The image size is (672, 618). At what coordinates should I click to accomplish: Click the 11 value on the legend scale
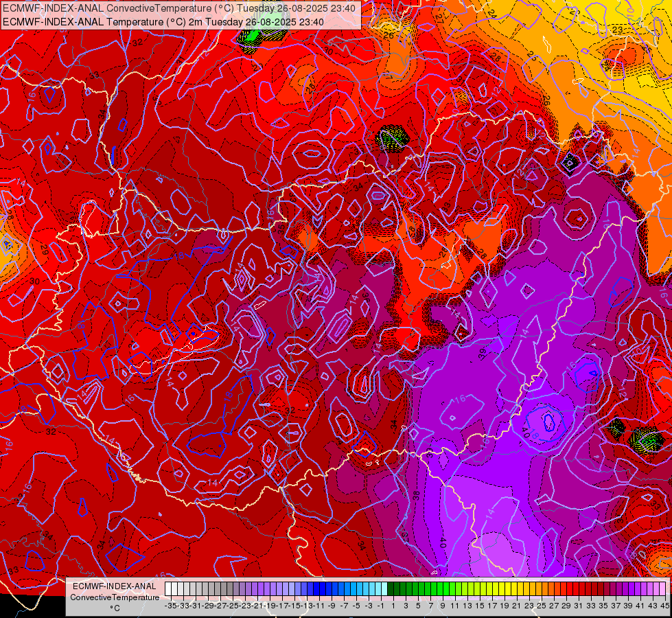click(455, 606)
